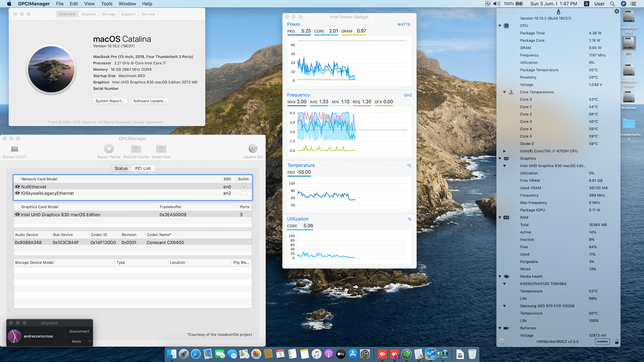Image resolution: width=644 pixels, height=362 pixels.
Task: Open the Tools menu in menu bar
Action: (x=107, y=4)
